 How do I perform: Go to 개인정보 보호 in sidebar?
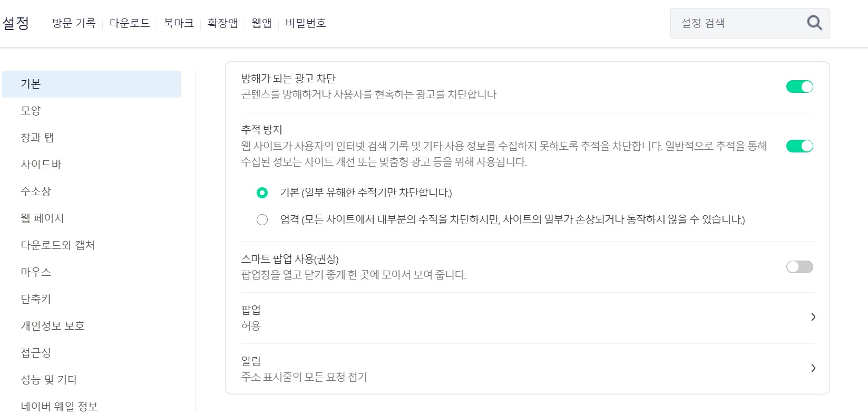53,326
